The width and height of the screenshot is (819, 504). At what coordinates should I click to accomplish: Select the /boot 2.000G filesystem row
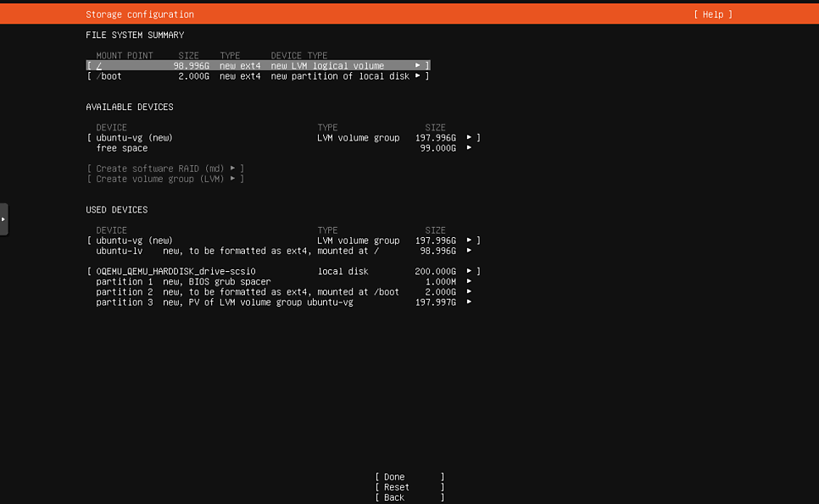258,76
